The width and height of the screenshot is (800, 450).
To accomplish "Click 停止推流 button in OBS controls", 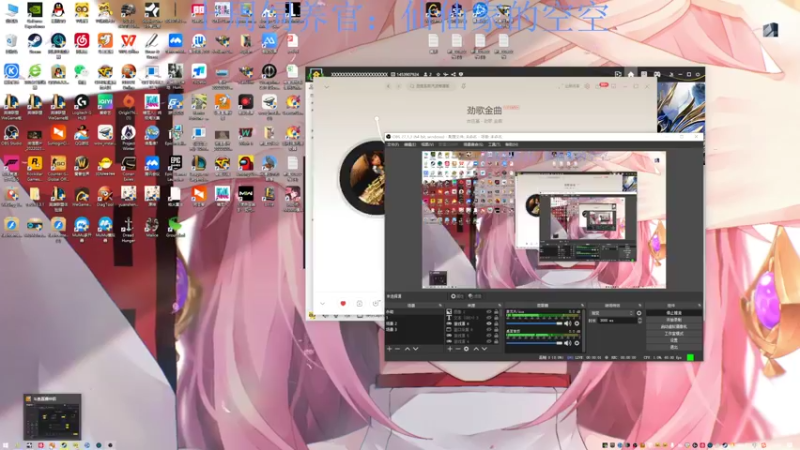I will click(x=673, y=313).
